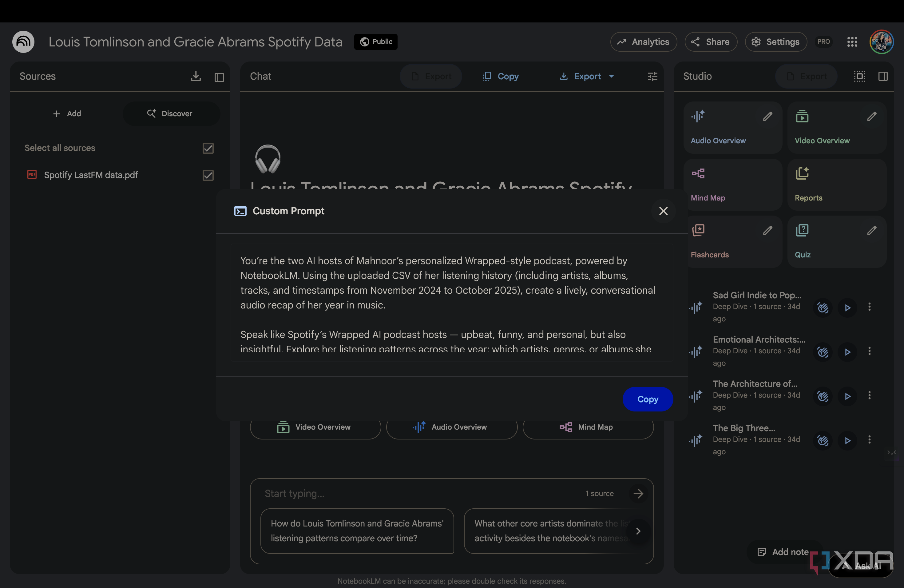Edit the Quiz with the pencil icon

871,230
